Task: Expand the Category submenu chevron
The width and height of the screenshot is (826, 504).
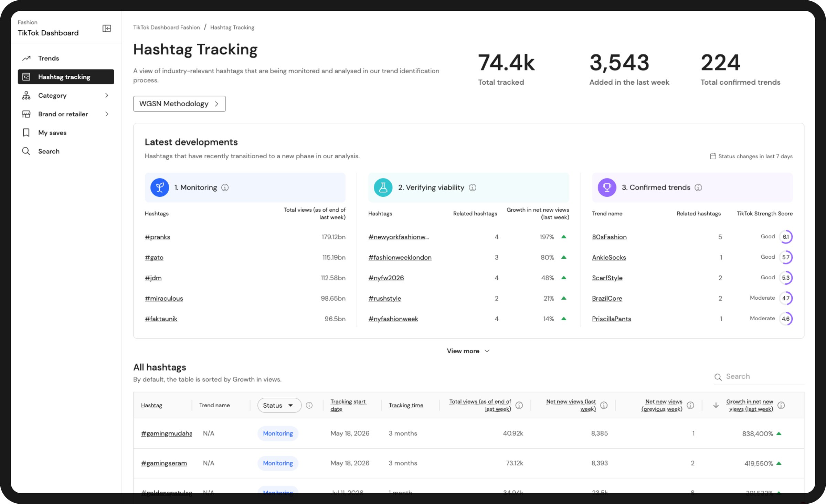Action: click(x=107, y=95)
